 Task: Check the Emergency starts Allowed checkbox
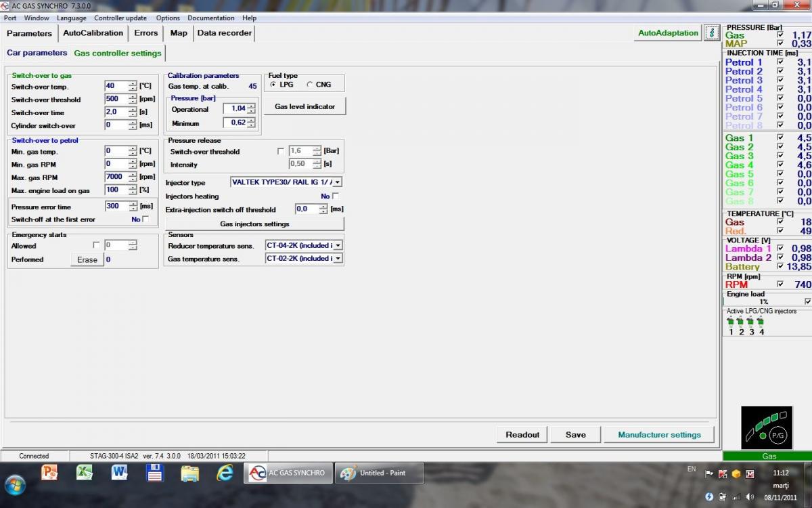click(96, 245)
